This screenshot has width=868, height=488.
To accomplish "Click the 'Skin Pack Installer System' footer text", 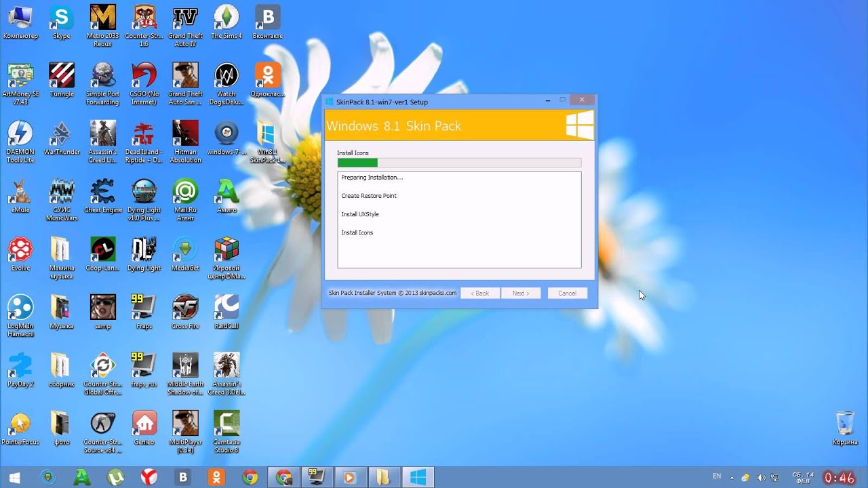I will pyautogui.click(x=393, y=293).
